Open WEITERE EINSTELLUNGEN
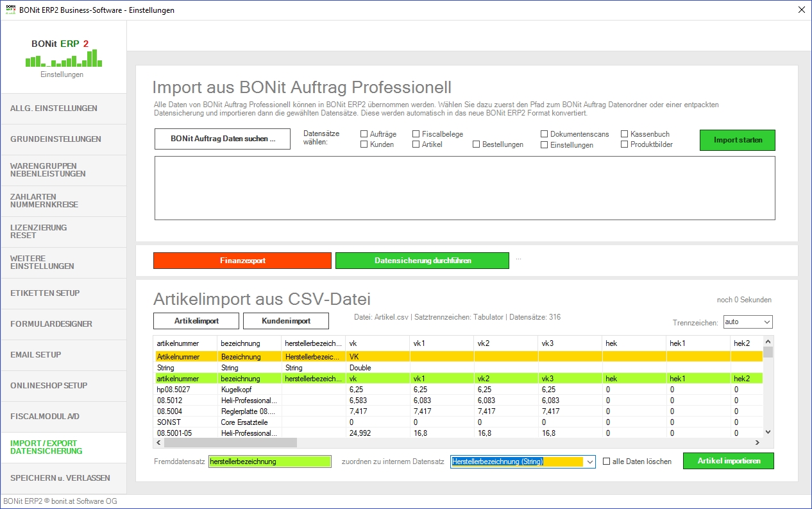 [63, 263]
